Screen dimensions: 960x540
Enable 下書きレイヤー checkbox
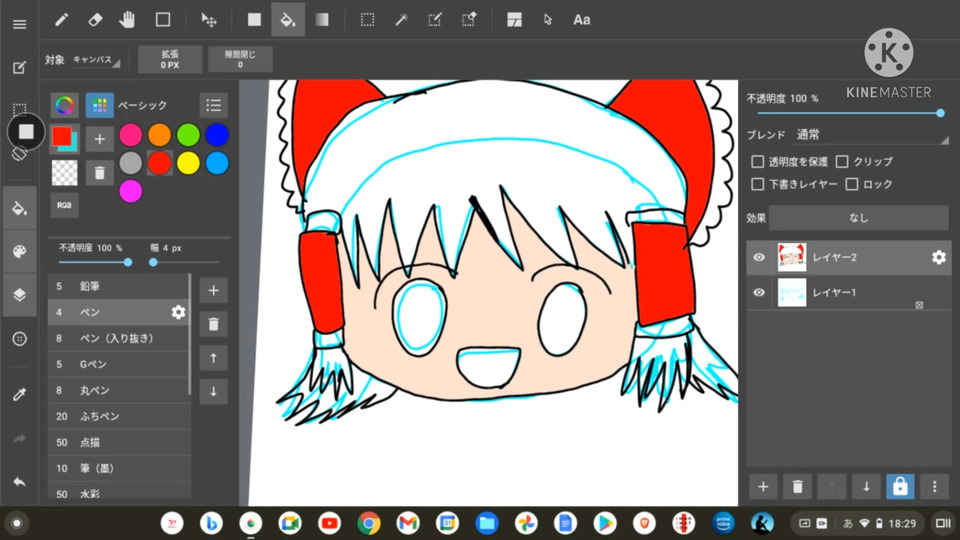pyautogui.click(x=757, y=184)
